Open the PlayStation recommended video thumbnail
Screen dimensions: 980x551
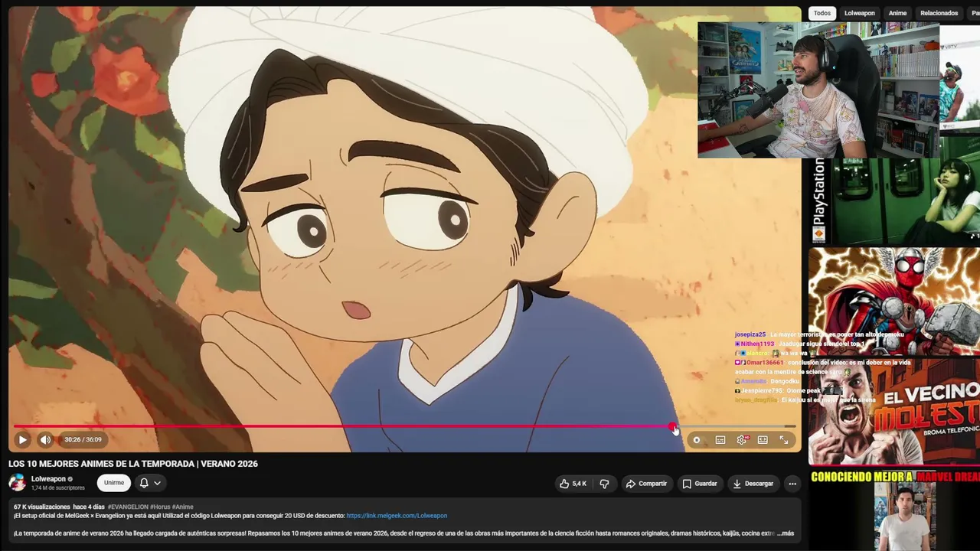[x=894, y=191]
